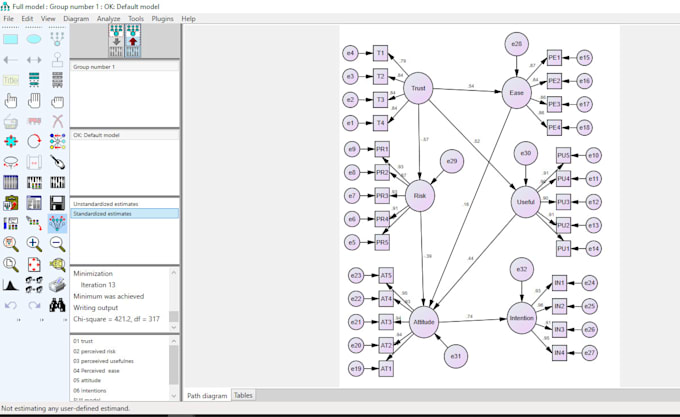
Task: Click the rotate indicators circular arrow tool
Action: (34, 141)
